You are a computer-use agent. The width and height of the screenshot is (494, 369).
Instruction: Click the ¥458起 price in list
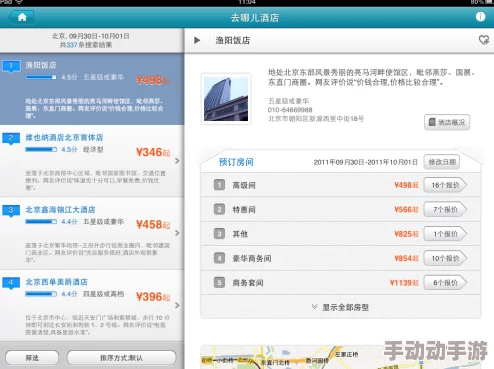click(x=153, y=225)
